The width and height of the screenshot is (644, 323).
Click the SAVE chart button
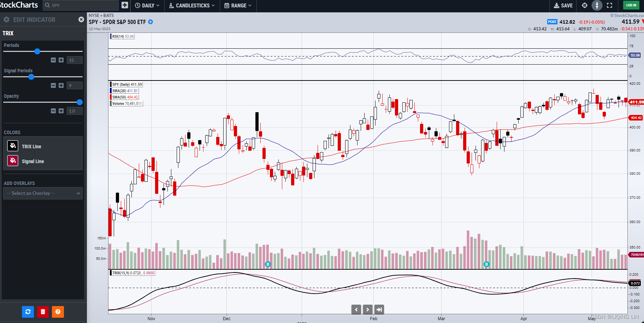coord(563,5)
